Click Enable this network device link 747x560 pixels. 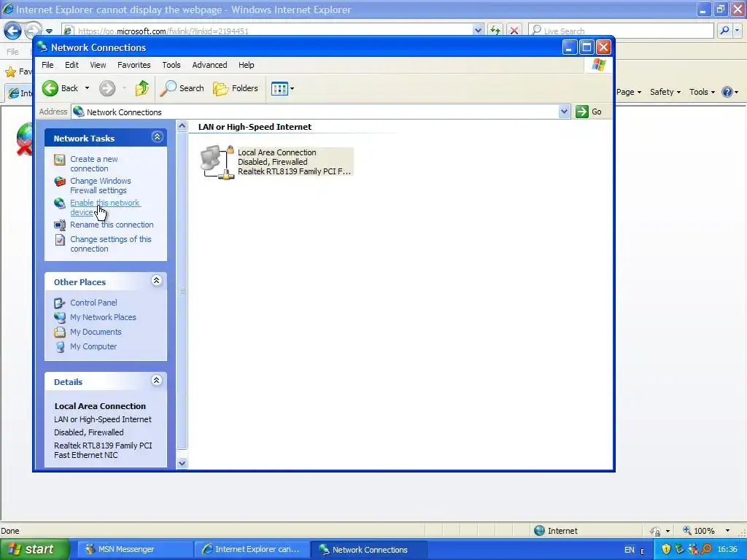105,208
